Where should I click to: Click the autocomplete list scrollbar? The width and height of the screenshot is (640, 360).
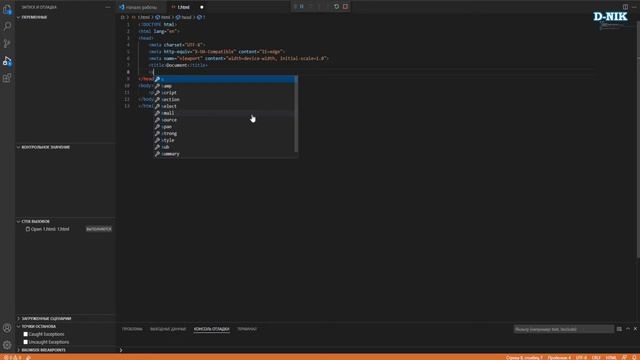click(296, 114)
